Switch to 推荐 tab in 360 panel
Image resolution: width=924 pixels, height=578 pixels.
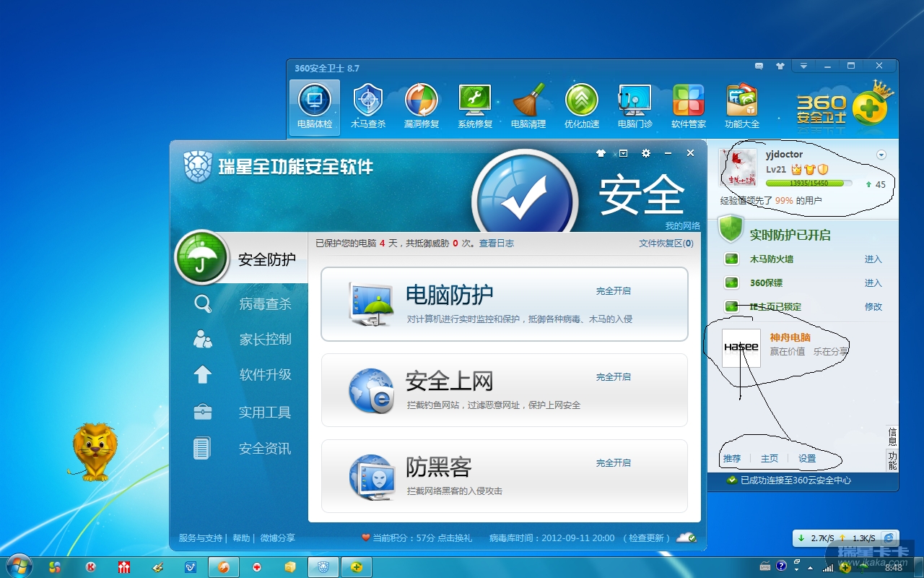click(x=732, y=459)
